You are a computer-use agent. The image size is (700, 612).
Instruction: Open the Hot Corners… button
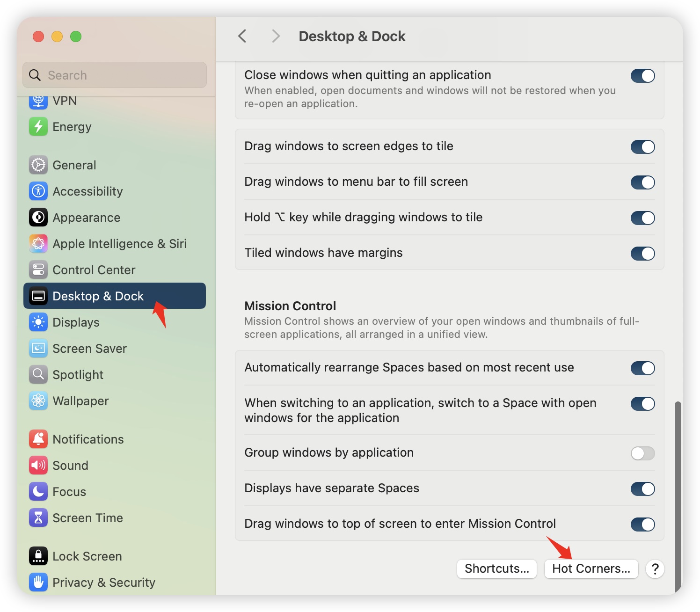coord(591,569)
